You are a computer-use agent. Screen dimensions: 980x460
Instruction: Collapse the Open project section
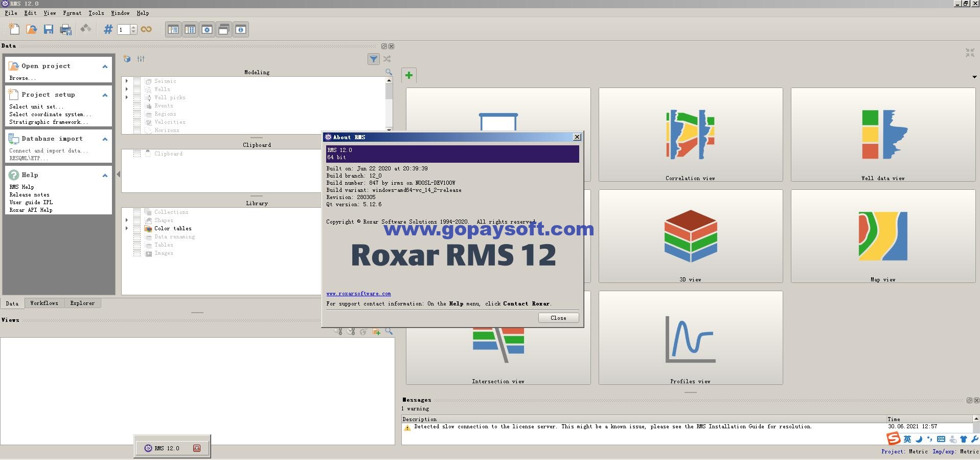coord(105,67)
